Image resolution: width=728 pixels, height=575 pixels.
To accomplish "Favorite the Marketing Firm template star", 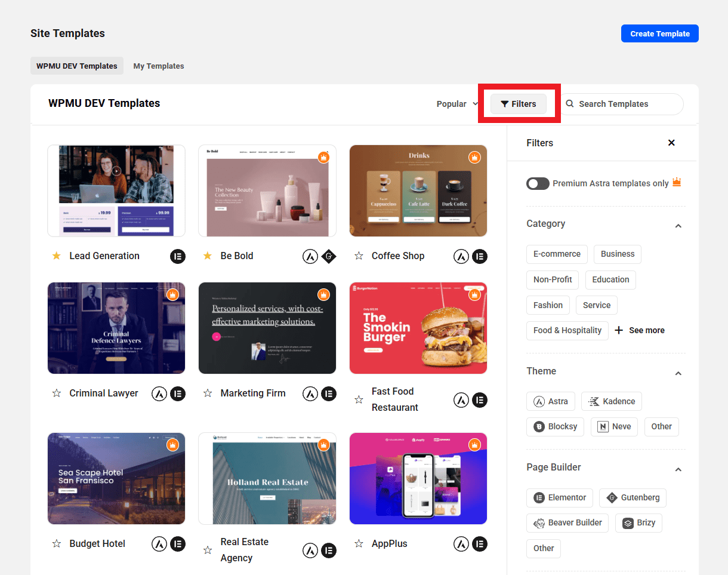I will click(208, 393).
